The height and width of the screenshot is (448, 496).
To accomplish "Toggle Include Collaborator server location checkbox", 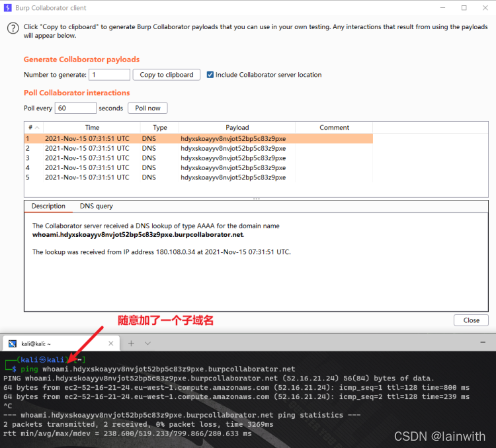I will [210, 75].
